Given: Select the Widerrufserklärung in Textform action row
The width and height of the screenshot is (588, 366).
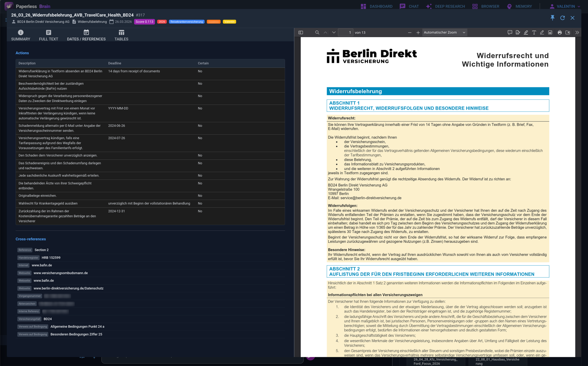Looking at the screenshot, I should pos(150,73).
